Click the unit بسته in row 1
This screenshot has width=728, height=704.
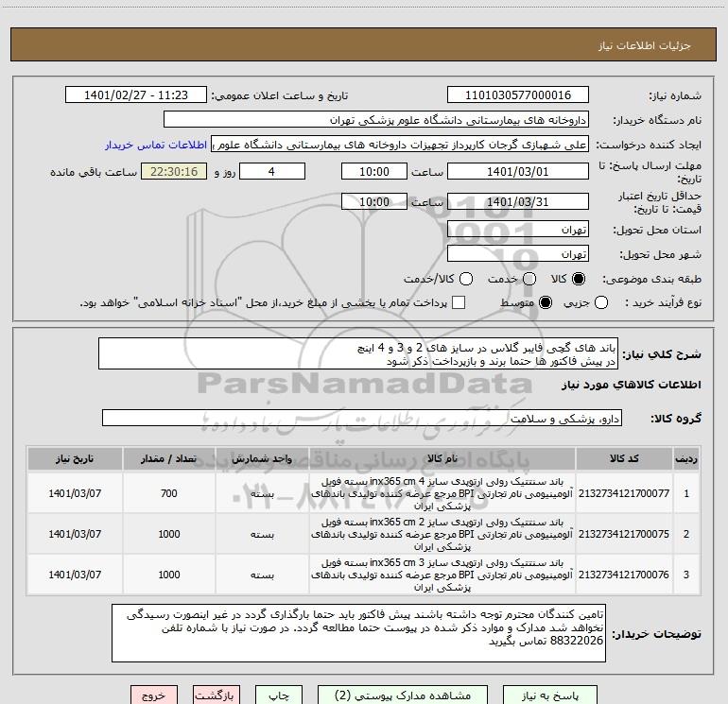(x=262, y=494)
